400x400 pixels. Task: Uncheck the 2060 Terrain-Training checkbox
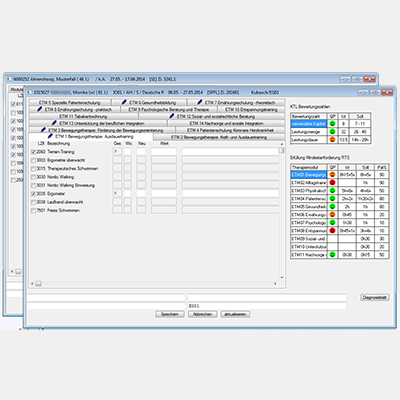coord(33,152)
